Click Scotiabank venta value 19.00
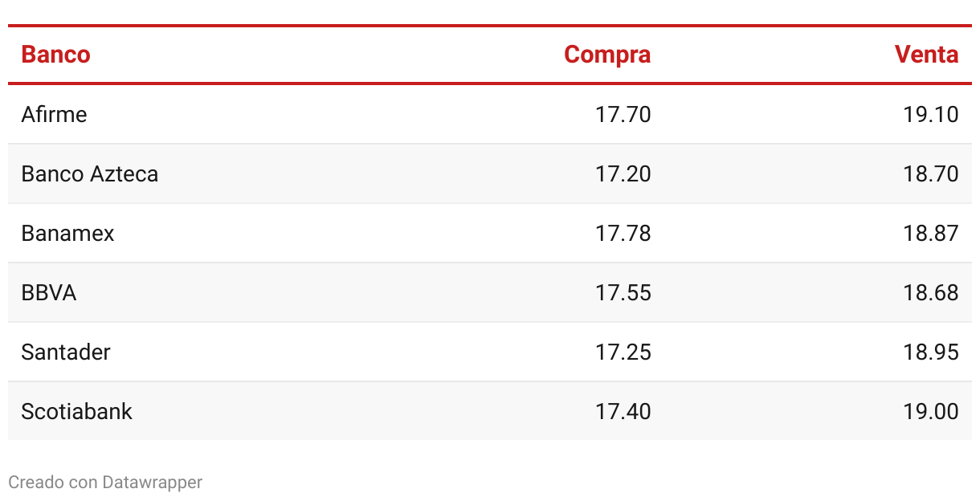Image resolution: width=980 pixels, height=501 pixels. (x=931, y=412)
